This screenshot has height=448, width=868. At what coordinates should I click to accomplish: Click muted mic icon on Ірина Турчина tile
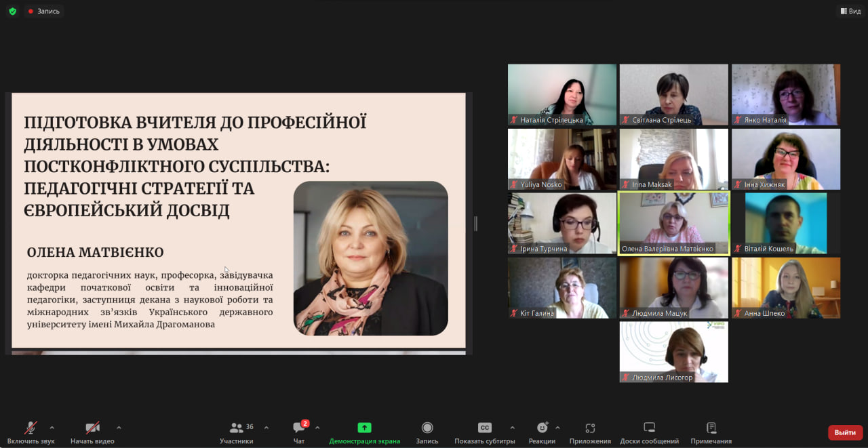tap(514, 249)
